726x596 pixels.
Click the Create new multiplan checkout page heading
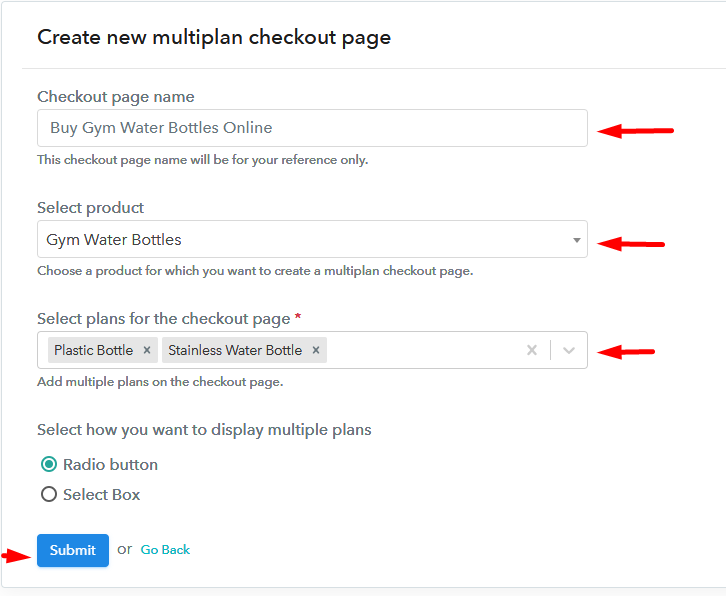pyautogui.click(x=214, y=37)
